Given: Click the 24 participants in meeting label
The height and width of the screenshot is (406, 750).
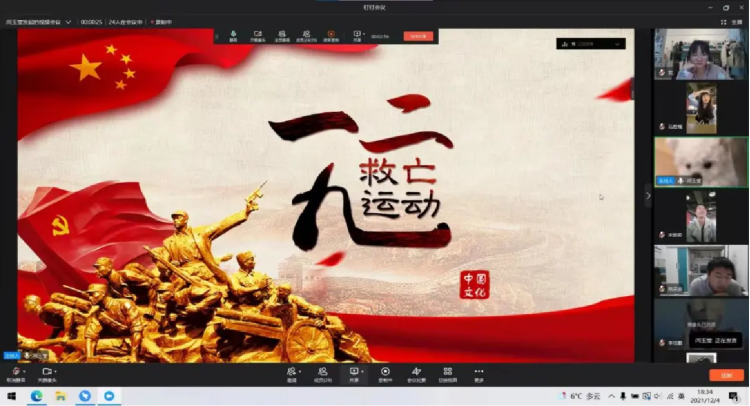Looking at the screenshot, I should 125,22.
